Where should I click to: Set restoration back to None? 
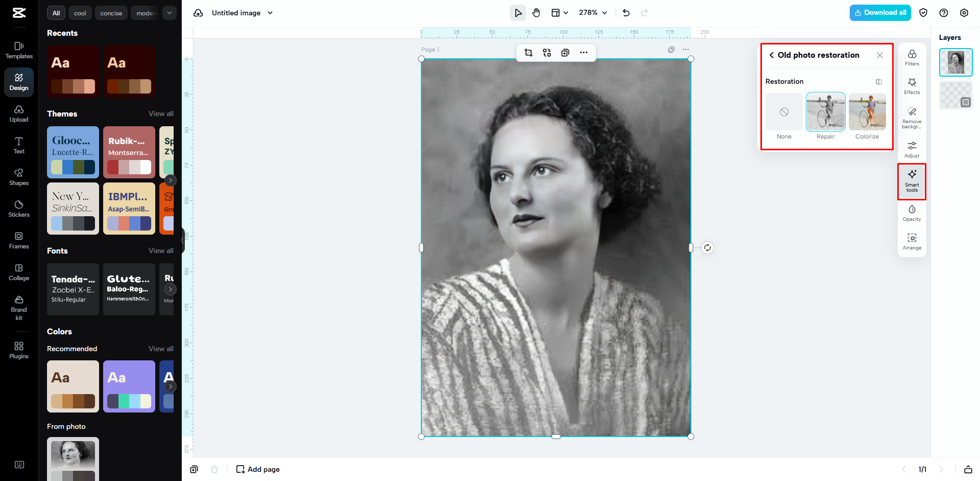click(x=784, y=112)
